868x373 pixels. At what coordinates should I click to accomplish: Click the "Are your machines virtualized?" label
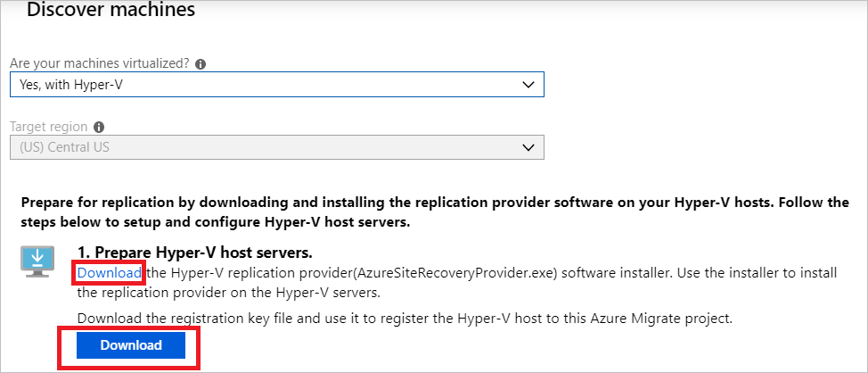click(100, 64)
